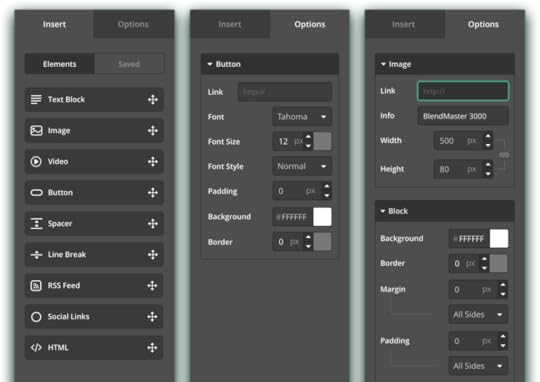Click the Button Background #FFFFFF hex field
Viewport: 540px width, 382px height.
coord(293,217)
